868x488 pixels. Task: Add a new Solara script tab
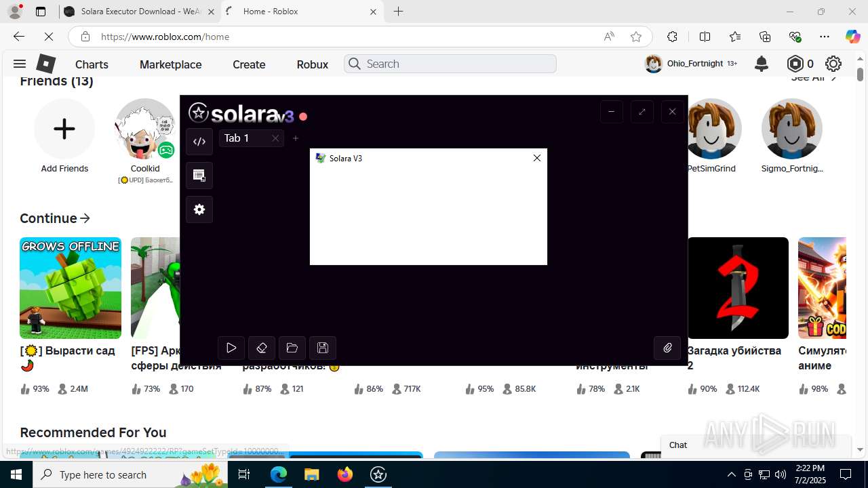[296, 138]
